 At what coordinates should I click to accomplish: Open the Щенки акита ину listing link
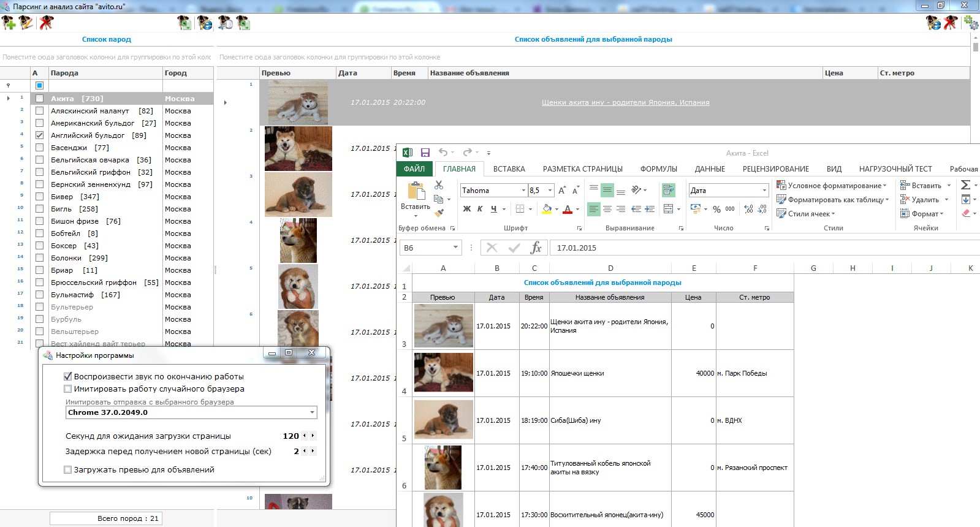pos(625,102)
